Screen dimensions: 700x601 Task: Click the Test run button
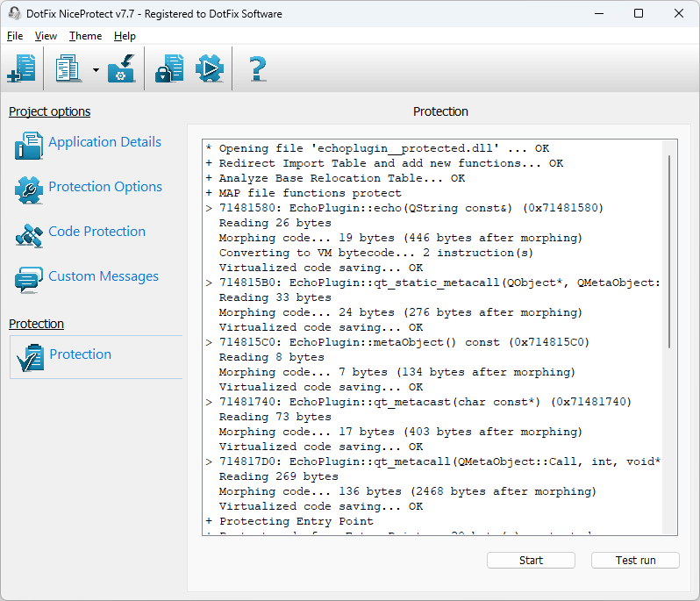click(x=635, y=561)
